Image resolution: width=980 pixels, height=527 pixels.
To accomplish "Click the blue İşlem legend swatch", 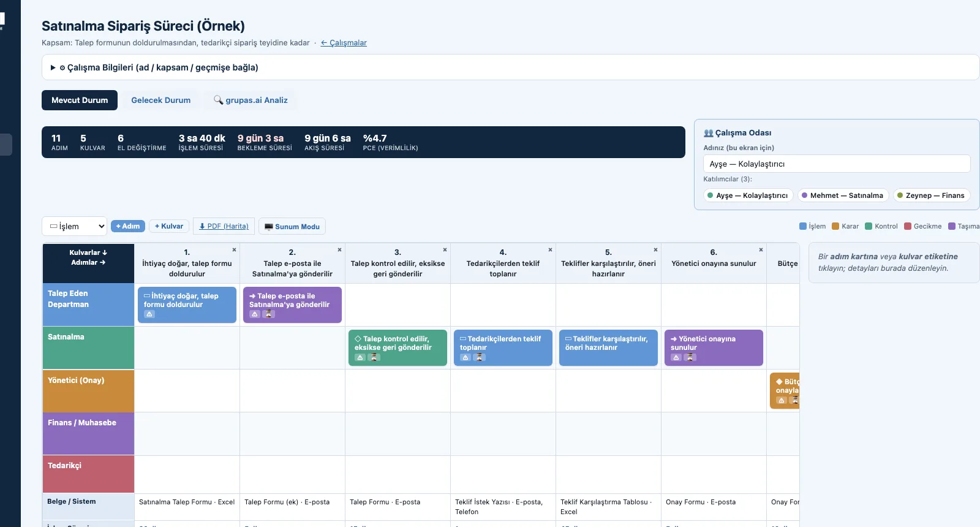I will coord(803,226).
